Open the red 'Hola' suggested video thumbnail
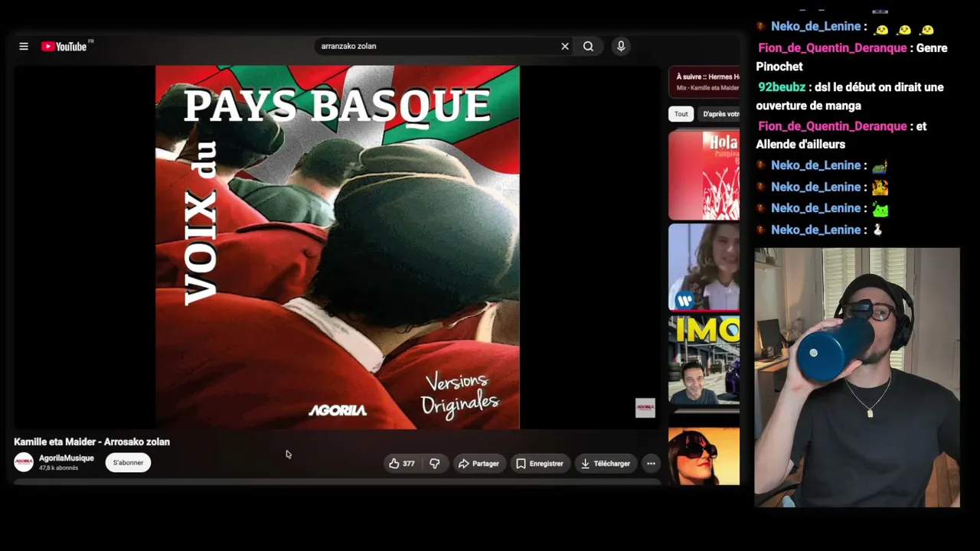980x551 pixels. coord(704,175)
